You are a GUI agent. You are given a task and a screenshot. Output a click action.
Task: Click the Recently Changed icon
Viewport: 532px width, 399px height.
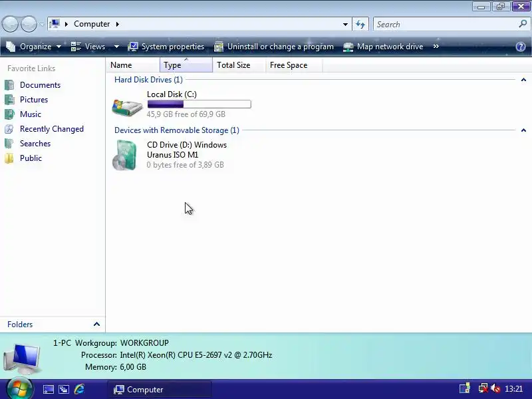tap(9, 129)
